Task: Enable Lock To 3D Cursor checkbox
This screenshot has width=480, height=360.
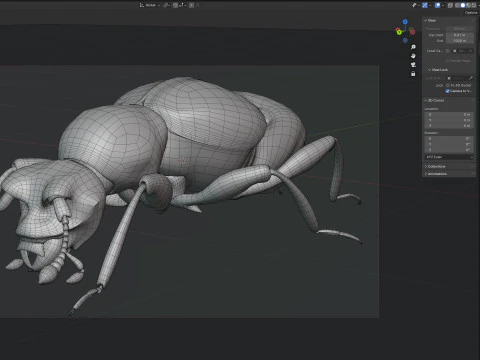Action: point(447,85)
